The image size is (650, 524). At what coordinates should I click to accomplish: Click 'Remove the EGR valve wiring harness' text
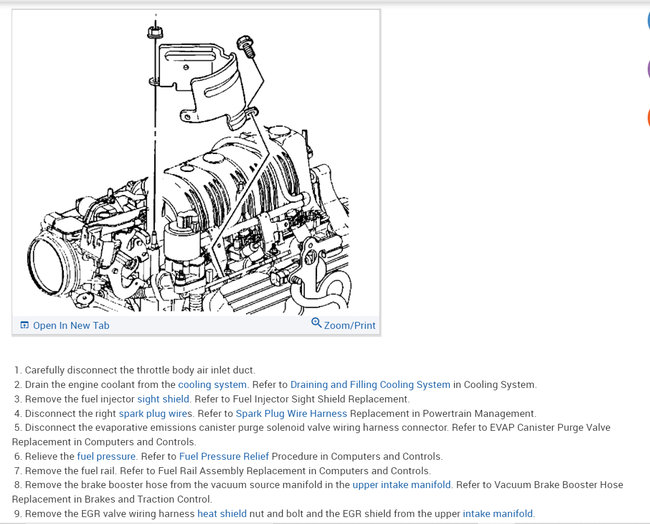click(x=109, y=514)
